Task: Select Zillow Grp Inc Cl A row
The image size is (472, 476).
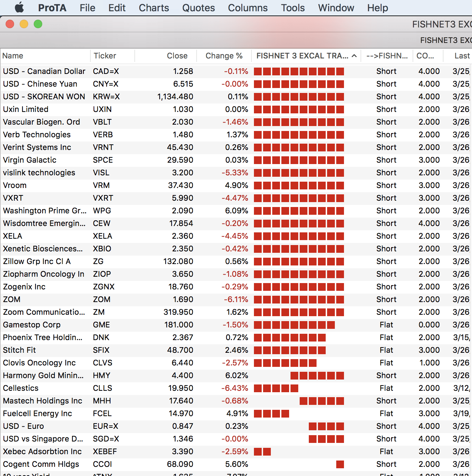Action: pyautogui.click(x=236, y=261)
